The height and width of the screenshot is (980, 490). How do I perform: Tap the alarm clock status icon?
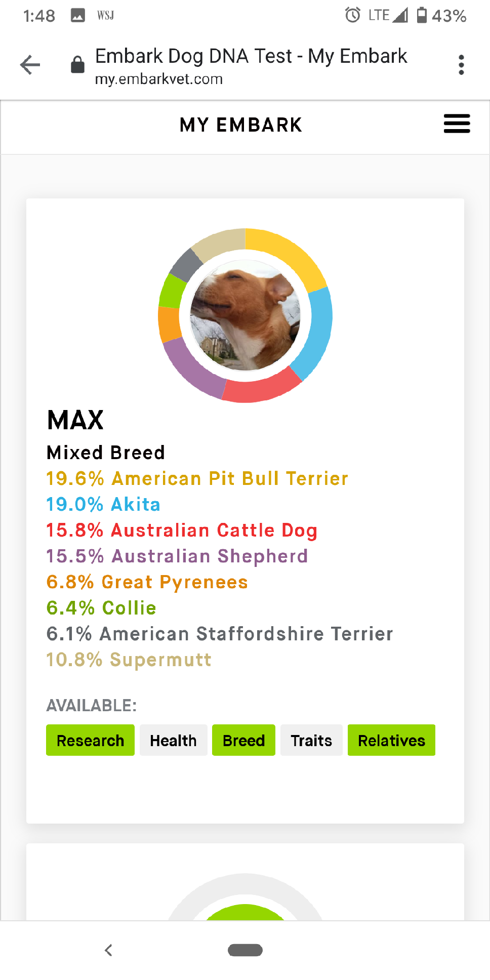(352, 15)
